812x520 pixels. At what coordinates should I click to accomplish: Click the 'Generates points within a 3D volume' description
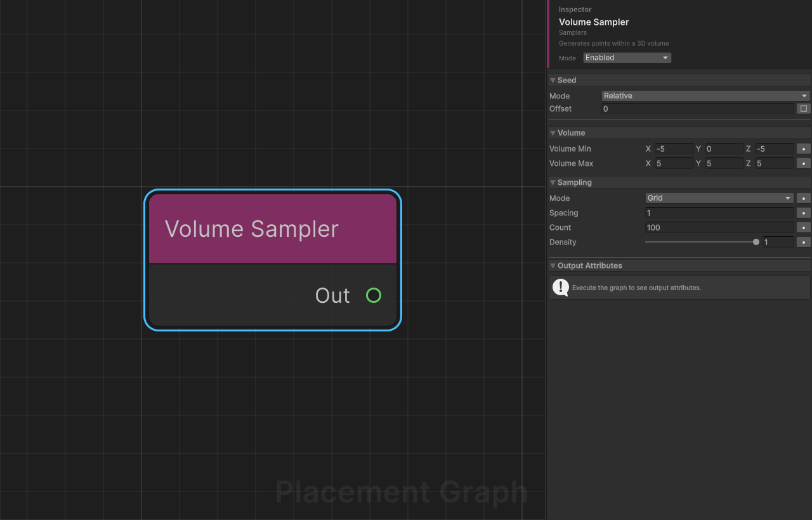[614, 44]
